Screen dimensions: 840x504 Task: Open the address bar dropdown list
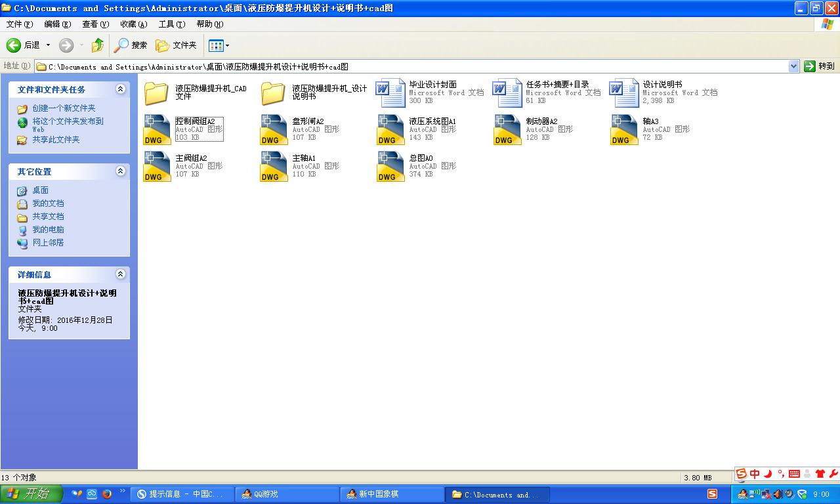coord(794,66)
